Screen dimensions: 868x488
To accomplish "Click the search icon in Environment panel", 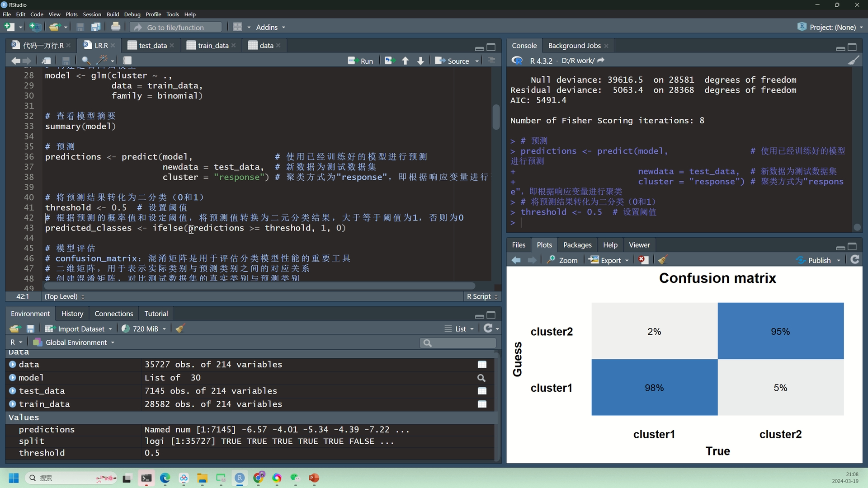I will [427, 343].
